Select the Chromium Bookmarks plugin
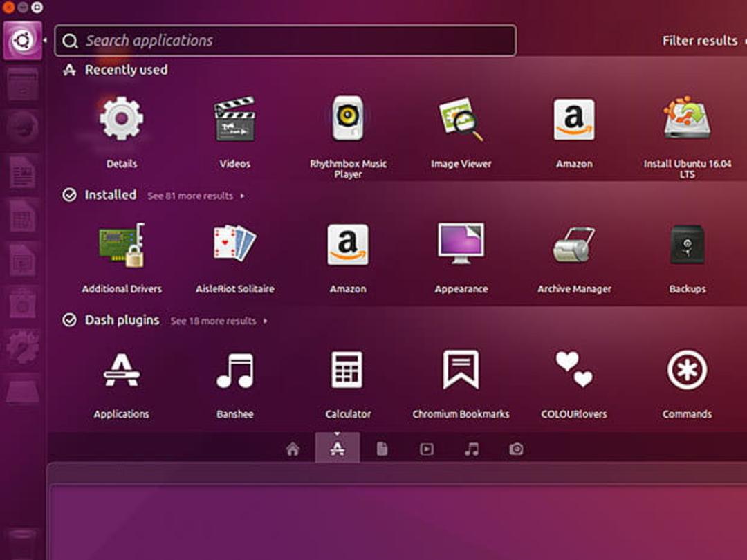This screenshot has width=747, height=560. pos(461,369)
